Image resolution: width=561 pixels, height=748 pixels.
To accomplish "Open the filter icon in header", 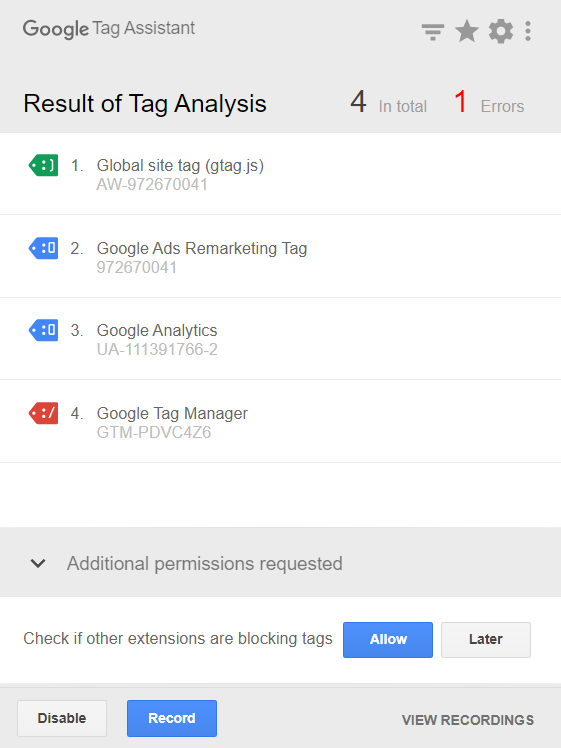I will pos(433,31).
